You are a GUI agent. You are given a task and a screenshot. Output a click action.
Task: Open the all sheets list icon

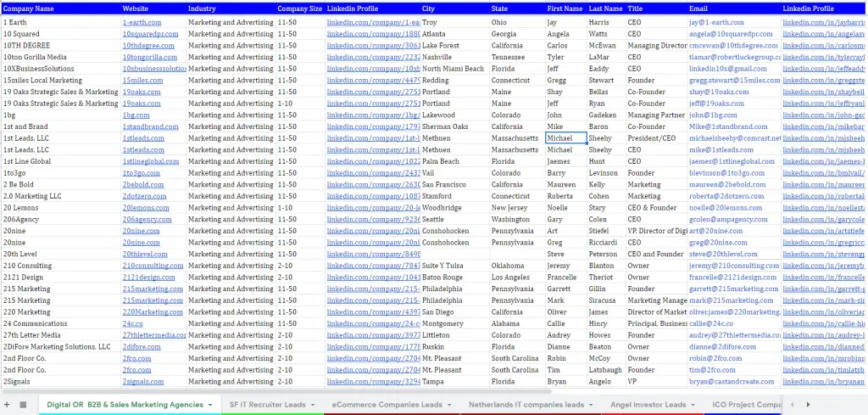click(23, 405)
